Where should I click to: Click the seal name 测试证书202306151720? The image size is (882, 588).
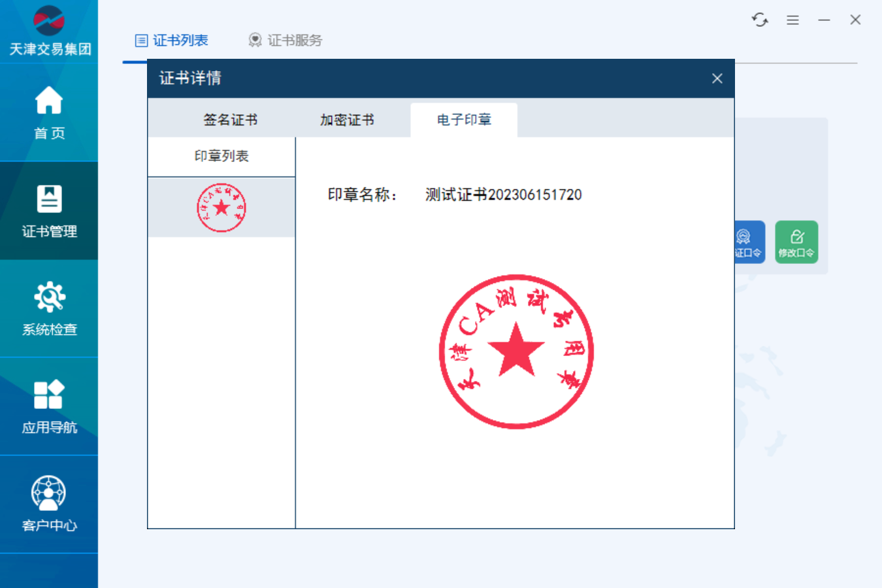tap(503, 195)
